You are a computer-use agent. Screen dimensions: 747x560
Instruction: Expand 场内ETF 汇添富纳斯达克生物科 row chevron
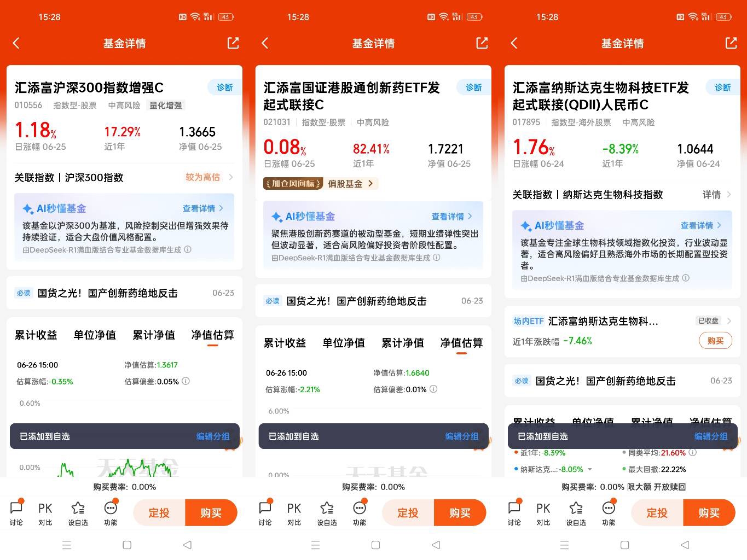click(729, 321)
